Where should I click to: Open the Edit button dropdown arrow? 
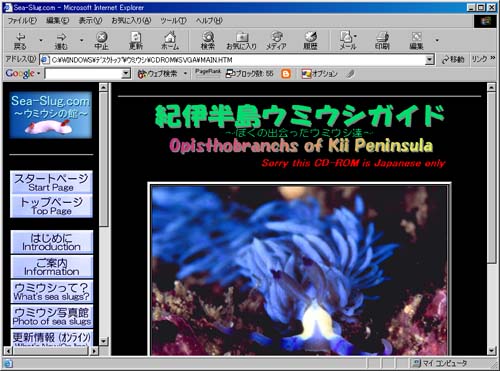click(437, 41)
